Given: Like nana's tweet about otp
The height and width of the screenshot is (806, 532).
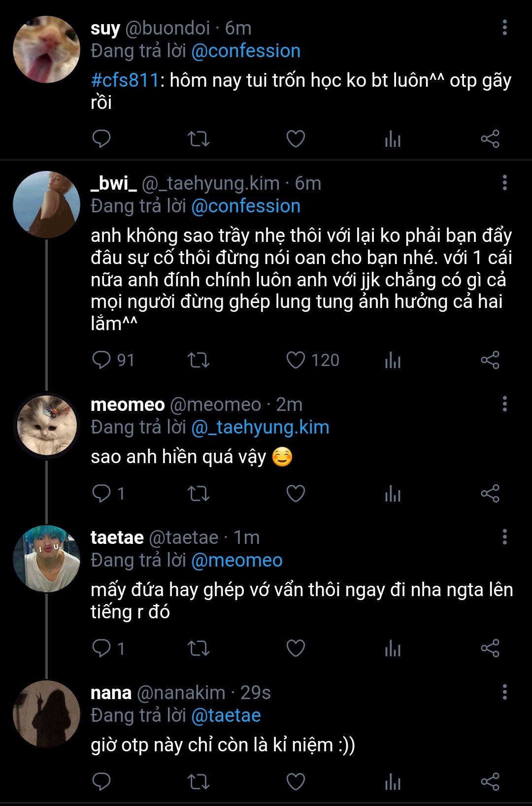Looking at the screenshot, I should (x=296, y=781).
